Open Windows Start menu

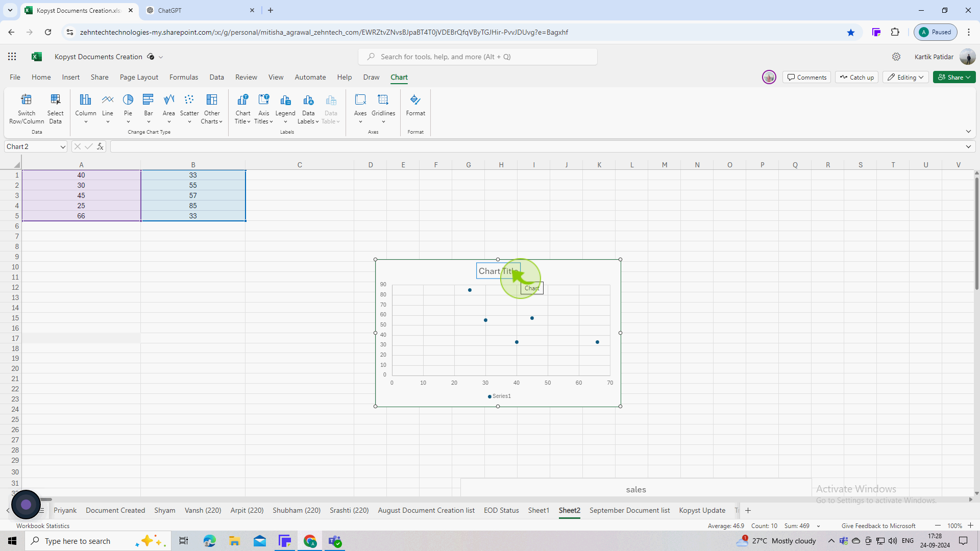click(12, 541)
